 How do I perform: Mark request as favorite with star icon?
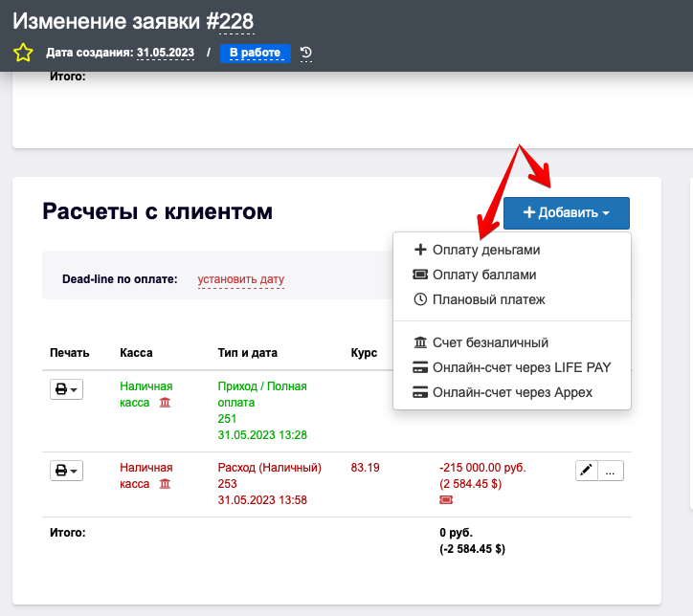[x=23, y=53]
